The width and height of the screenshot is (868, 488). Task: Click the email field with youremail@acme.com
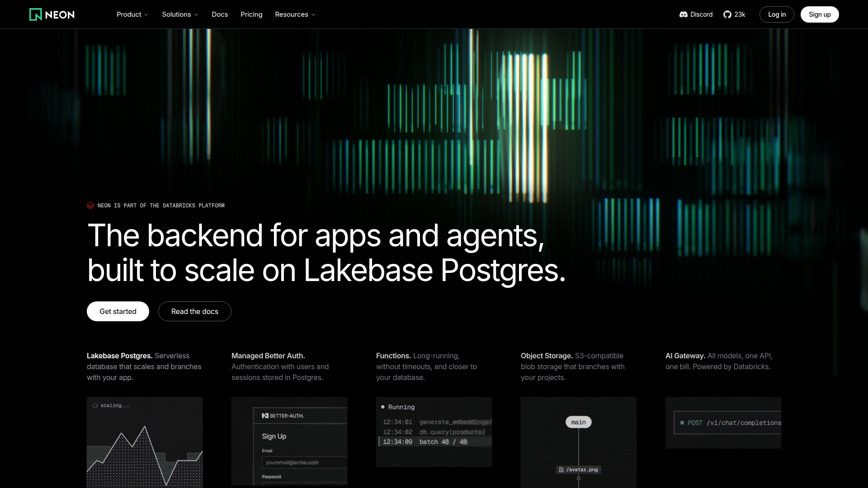tap(305, 462)
